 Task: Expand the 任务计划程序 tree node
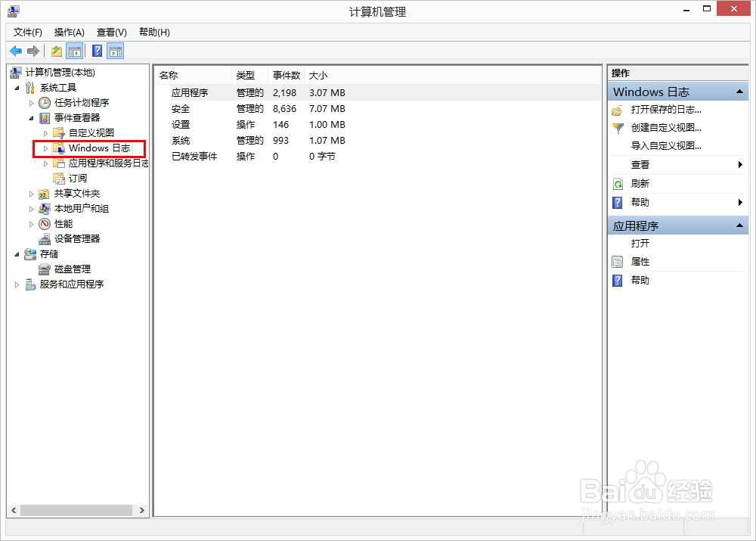coord(31,103)
